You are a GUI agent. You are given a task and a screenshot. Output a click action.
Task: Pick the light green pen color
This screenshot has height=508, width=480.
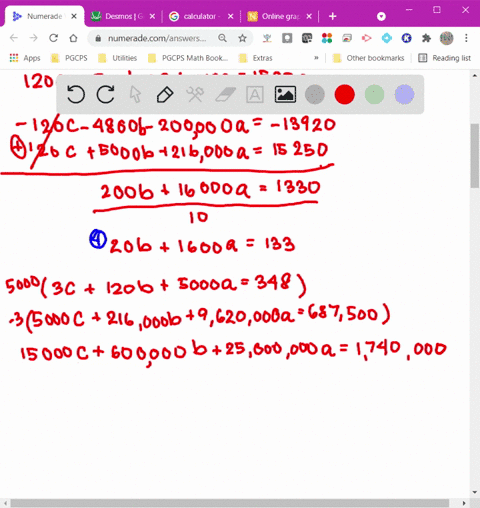click(374, 95)
